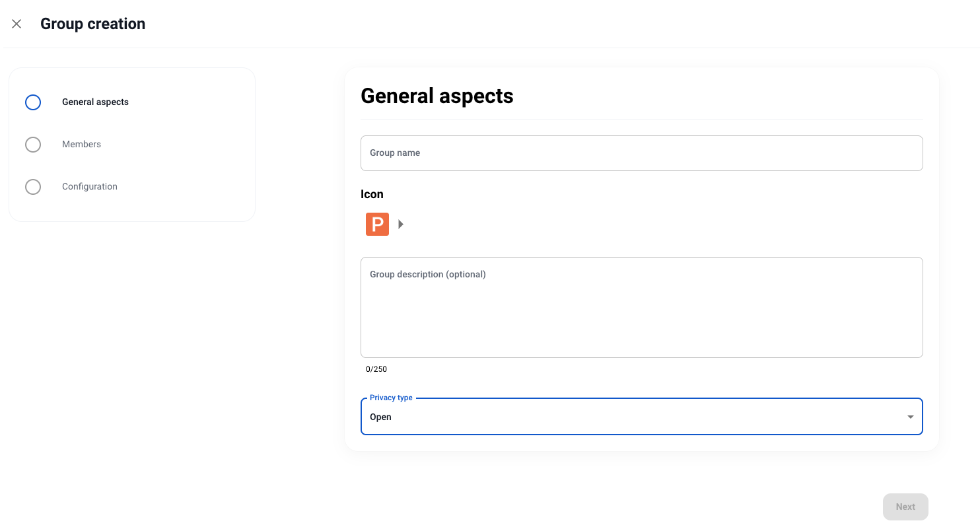Click the Configuration step label
This screenshot has width=980, height=531.
click(89, 186)
